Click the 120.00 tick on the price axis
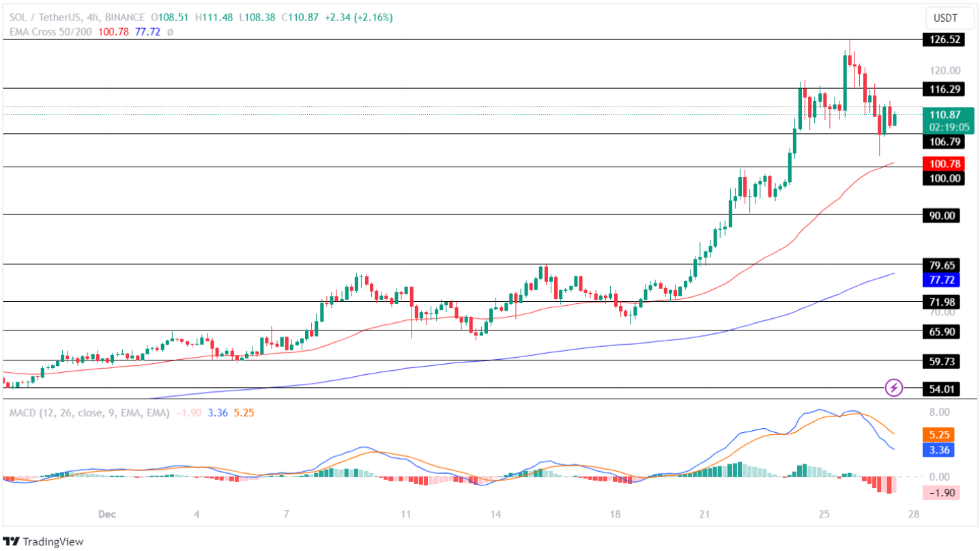This screenshot has width=980, height=551. (x=945, y=70)
